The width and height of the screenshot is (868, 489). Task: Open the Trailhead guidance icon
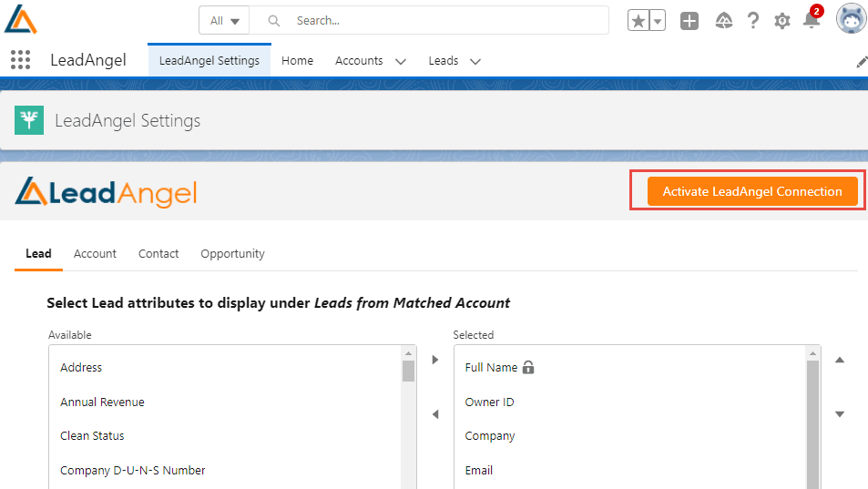723,21
